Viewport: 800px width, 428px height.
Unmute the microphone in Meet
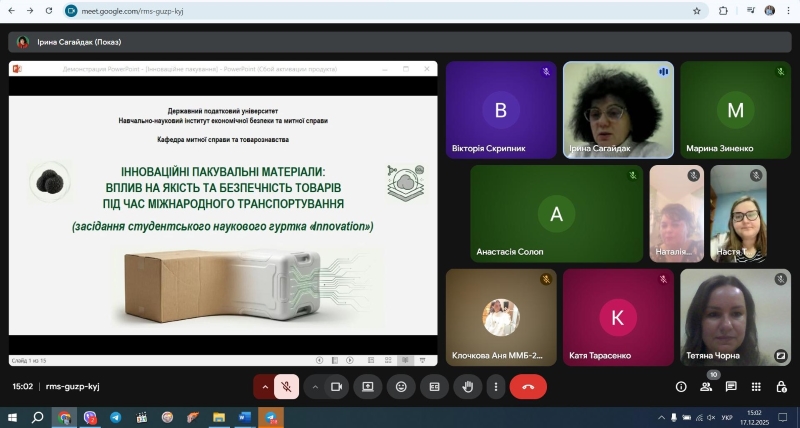pos(286,387)
